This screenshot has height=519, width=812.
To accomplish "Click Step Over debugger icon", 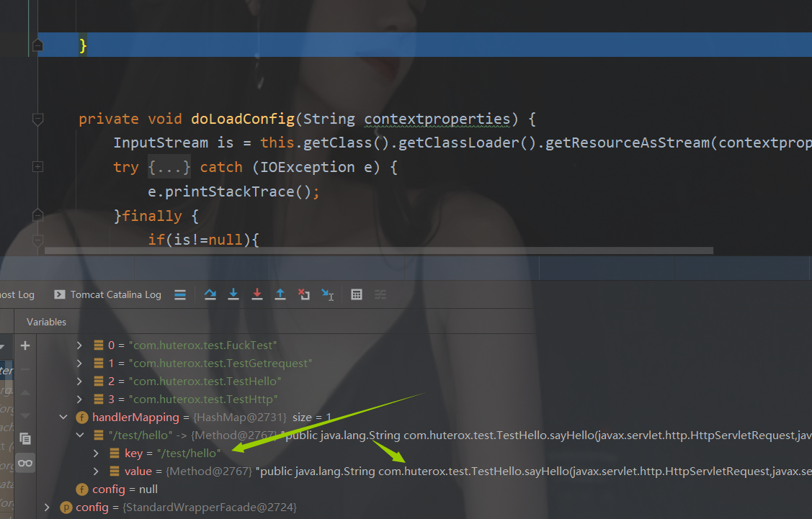I will click(210, 294).
